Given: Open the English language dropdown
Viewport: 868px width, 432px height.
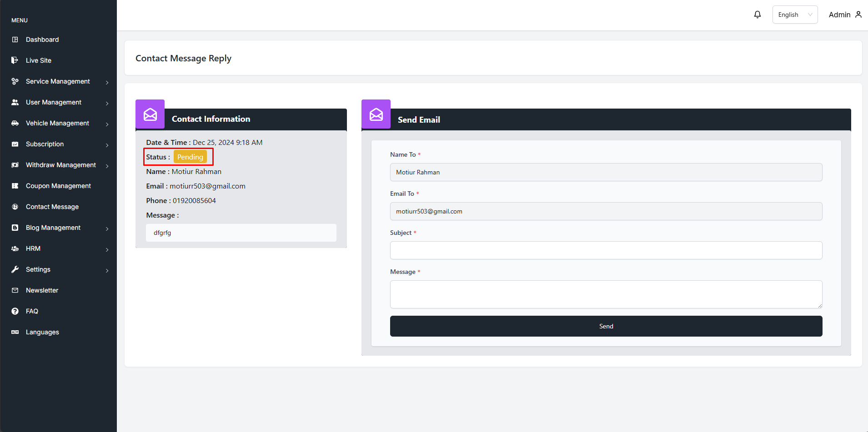Looking at the screenshot, I should [795, 15].
